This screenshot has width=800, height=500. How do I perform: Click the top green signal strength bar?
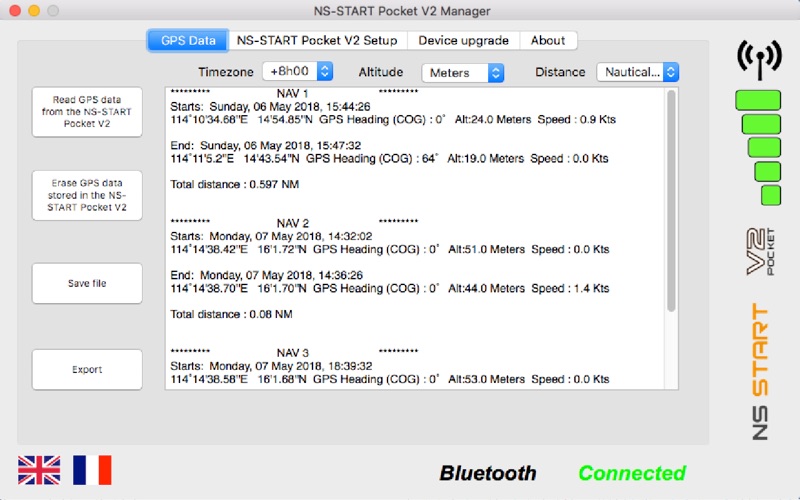[x=758, y=100]
